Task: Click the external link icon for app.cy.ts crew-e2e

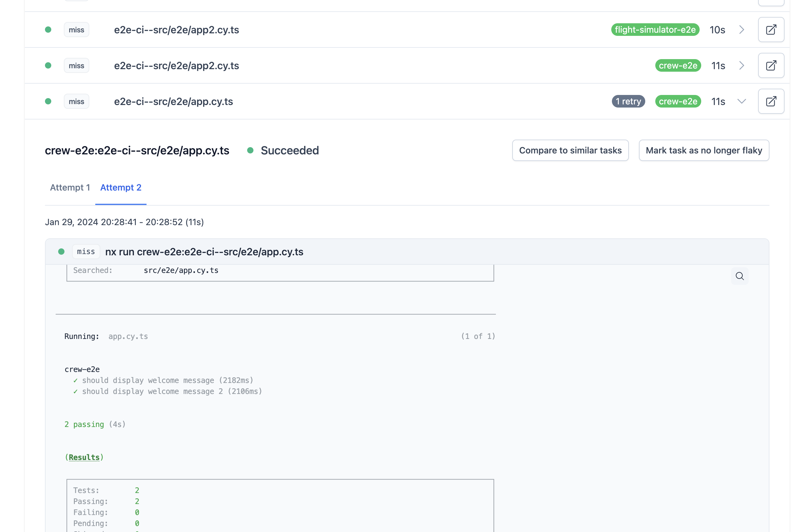Action: coord(771,101)
